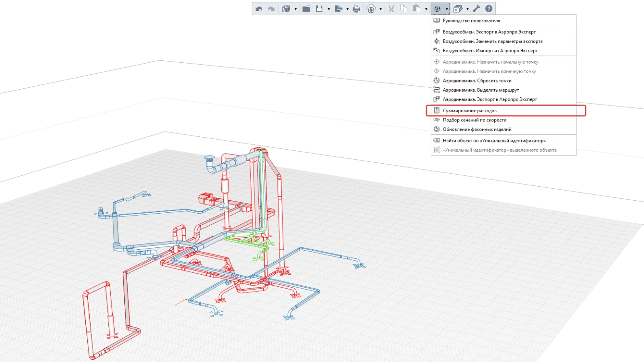Expand the dropdown arrow next to export icon
This screenshot has height=362, width=644.
(347, 9)
